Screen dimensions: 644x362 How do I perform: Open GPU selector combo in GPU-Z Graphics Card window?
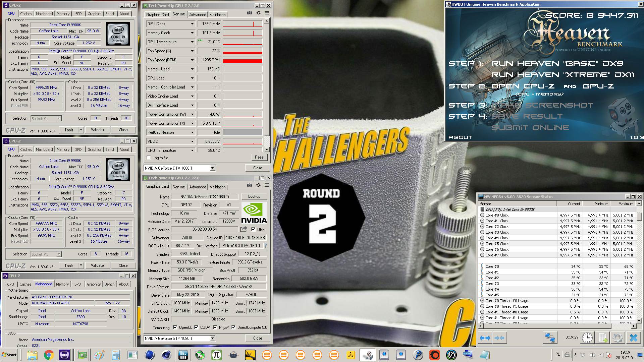point(179,338)
